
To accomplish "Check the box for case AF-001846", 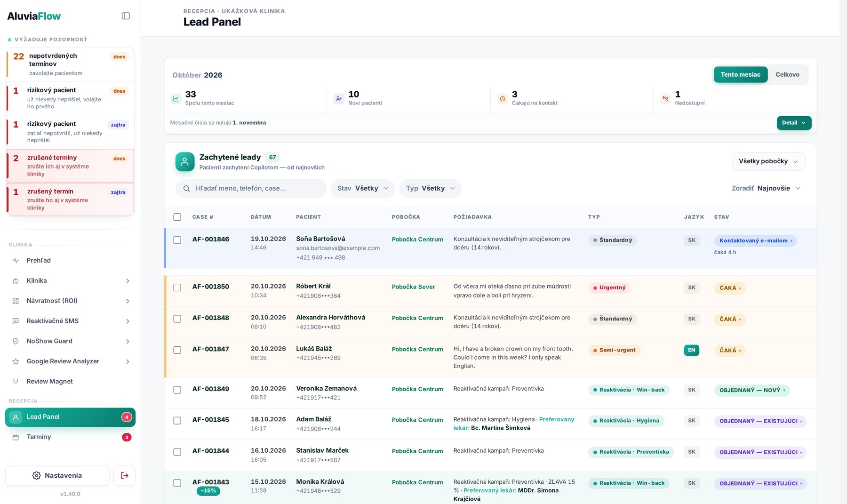I will pyautogui.click(x=177, y=240).
